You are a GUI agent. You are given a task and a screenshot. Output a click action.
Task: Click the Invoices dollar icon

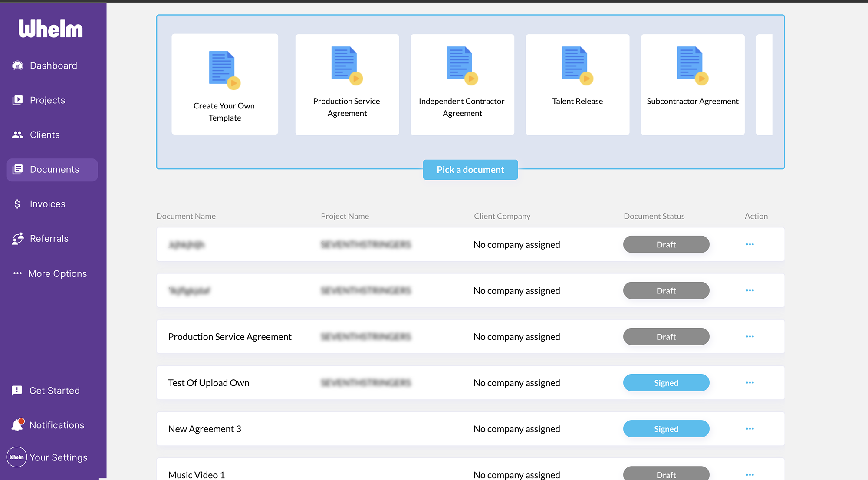pyautogui.click(x=17, y=204)
